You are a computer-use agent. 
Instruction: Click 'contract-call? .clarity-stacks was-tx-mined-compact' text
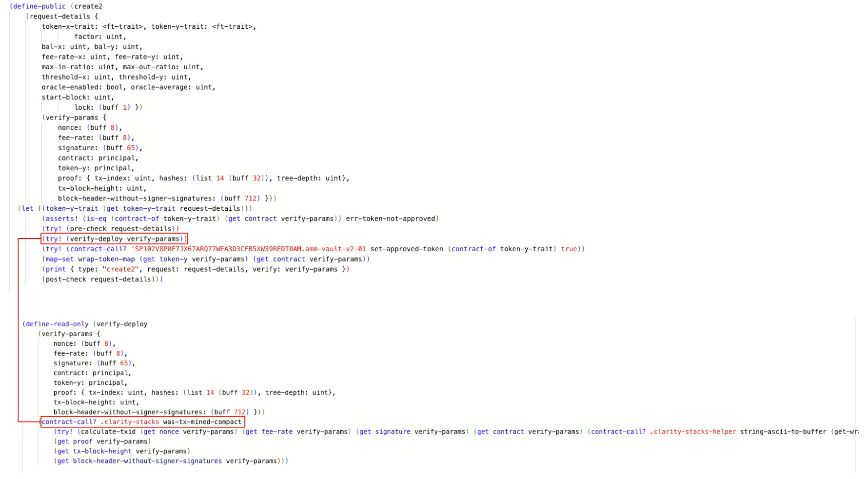coord(141,422)
